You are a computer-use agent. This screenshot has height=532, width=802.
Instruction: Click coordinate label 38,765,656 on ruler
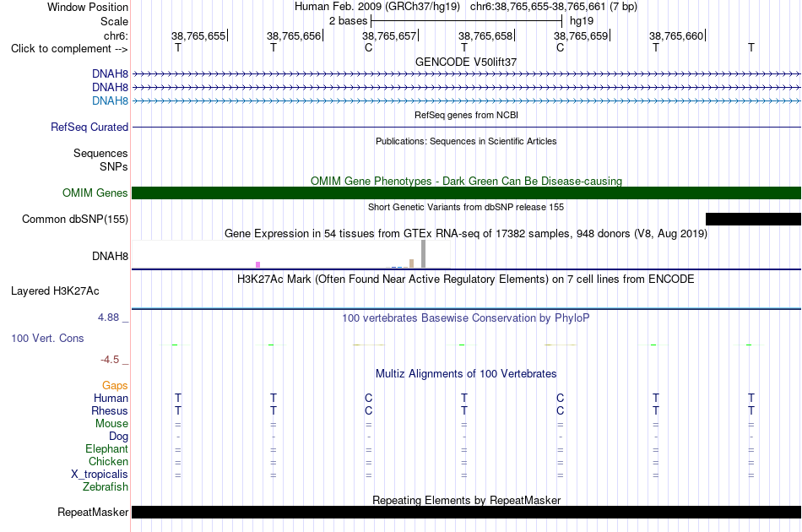pos(294,35)
